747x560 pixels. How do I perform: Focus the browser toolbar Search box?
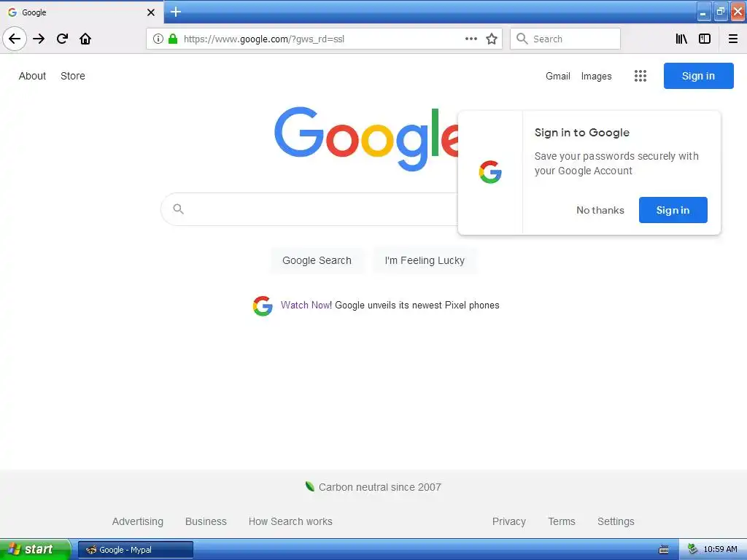tap(565, 39)
